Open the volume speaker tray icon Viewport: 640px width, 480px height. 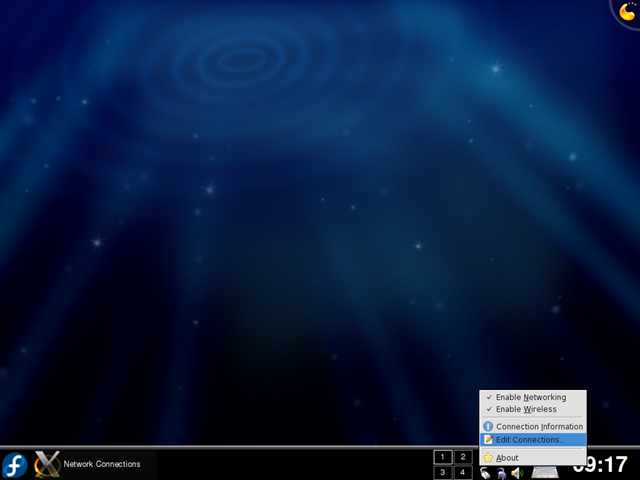(517, 473)
